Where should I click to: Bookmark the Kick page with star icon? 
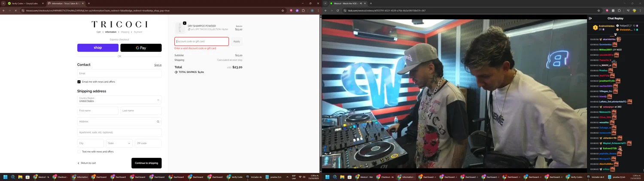pos(598,11)
